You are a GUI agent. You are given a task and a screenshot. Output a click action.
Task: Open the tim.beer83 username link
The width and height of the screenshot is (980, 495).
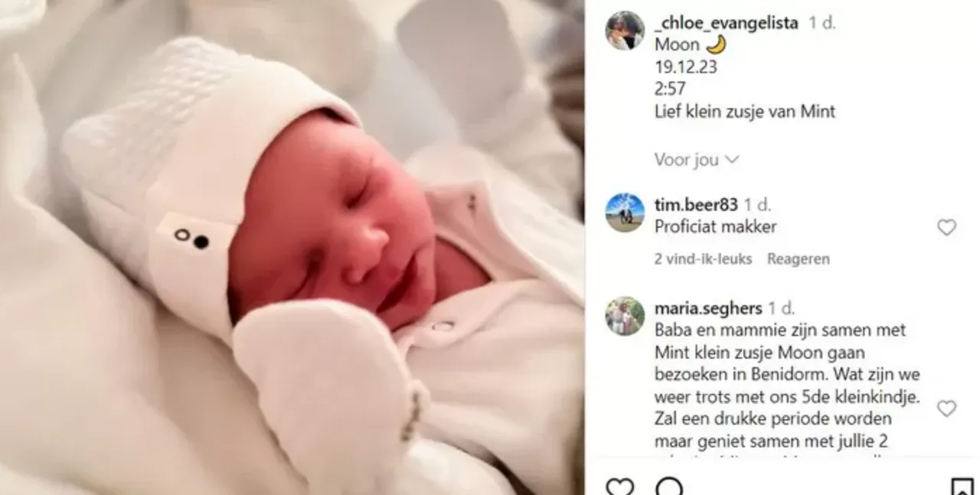pos(696,204)
